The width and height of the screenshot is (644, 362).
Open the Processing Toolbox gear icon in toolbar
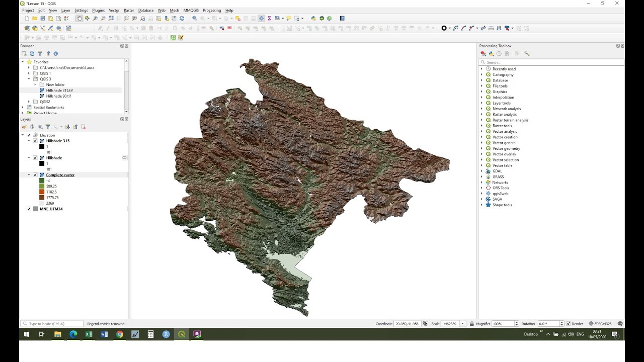261,18
